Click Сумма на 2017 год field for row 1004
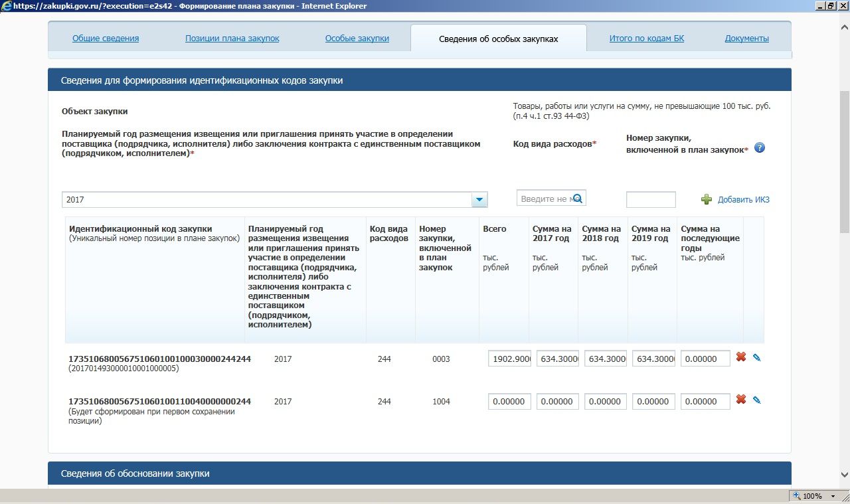850x504 pixels. (x=558, y=401)
